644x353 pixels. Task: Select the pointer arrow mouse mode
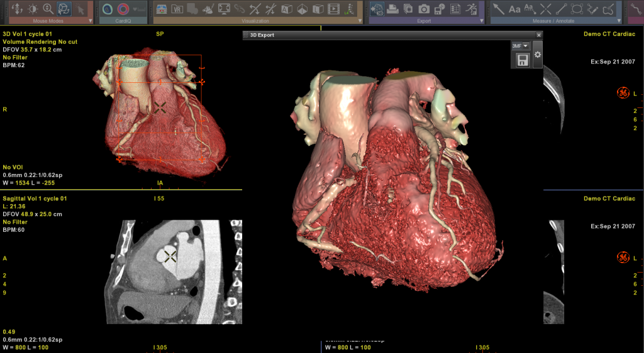point(80,9)
